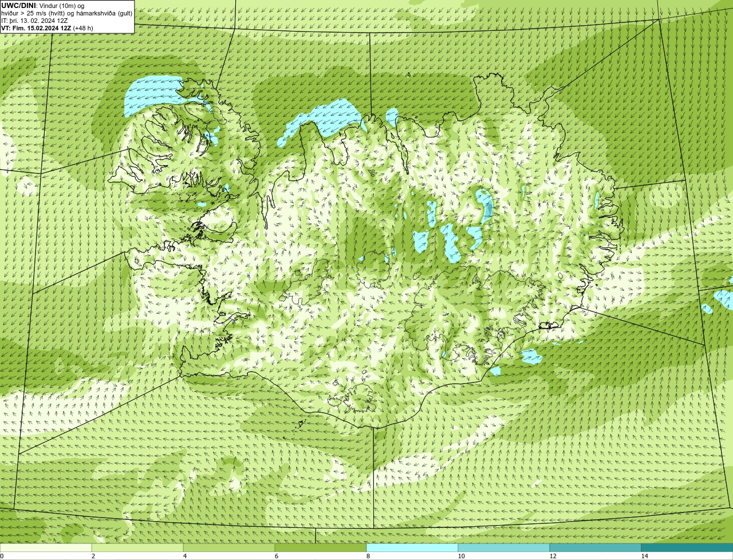Click the 2–4 m/s light green legend swatch
This screenshot has height=560, width=733.
tap(137, 547)
